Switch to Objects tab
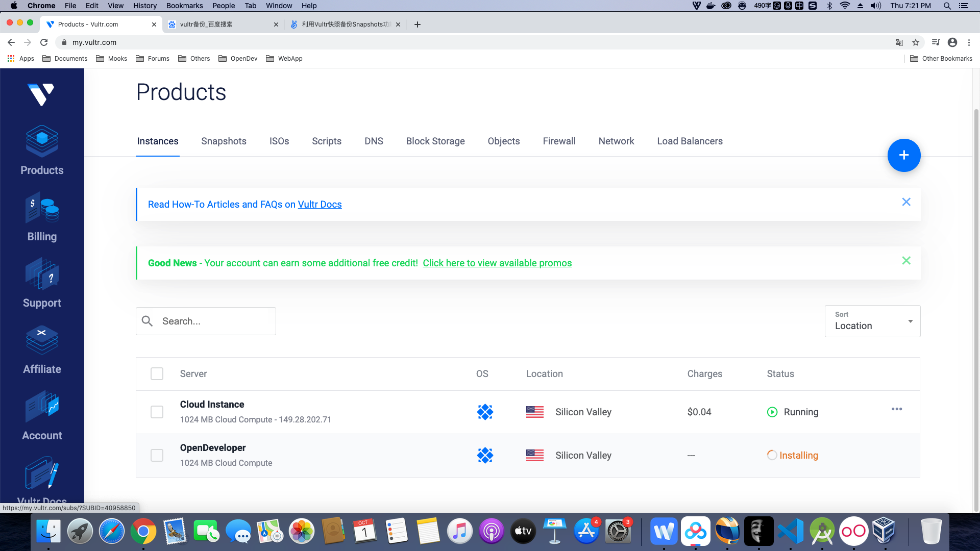The width and height of the screenshot is (980, 551). pyautogui.click(x=503, y=141)
